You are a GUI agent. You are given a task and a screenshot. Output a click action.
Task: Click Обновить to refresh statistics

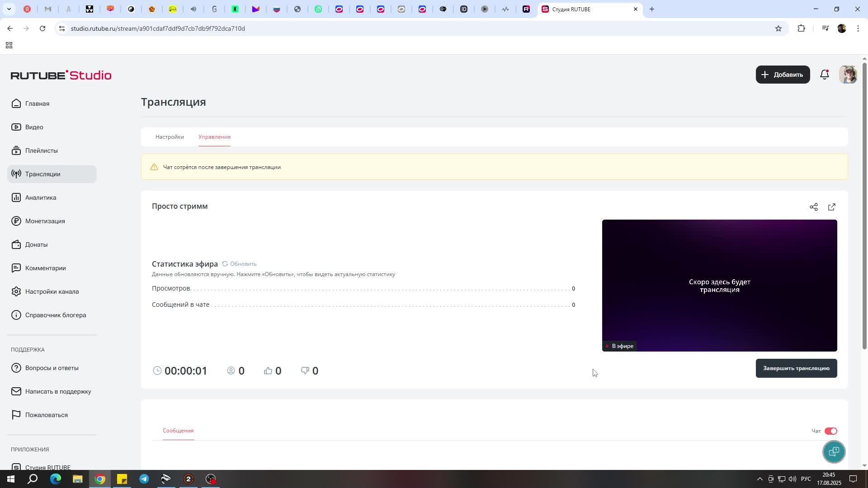[x=239, y=264]
